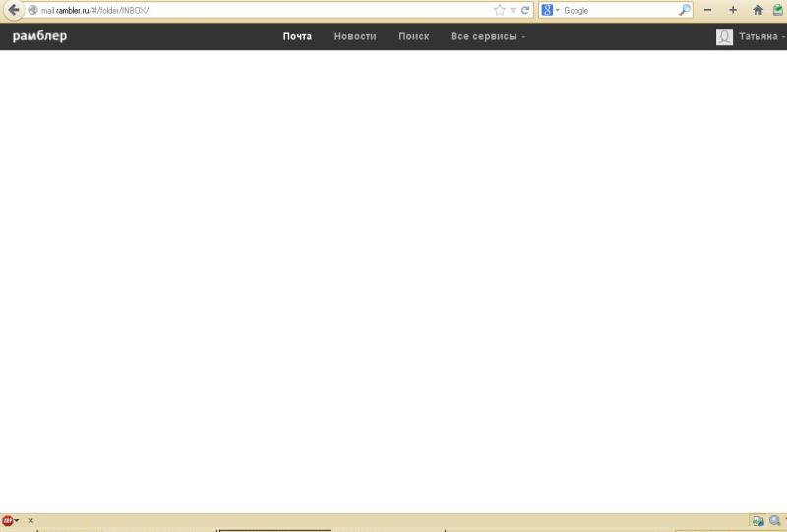Click Татьяна's profile avatar picture

tap(724, 36)
